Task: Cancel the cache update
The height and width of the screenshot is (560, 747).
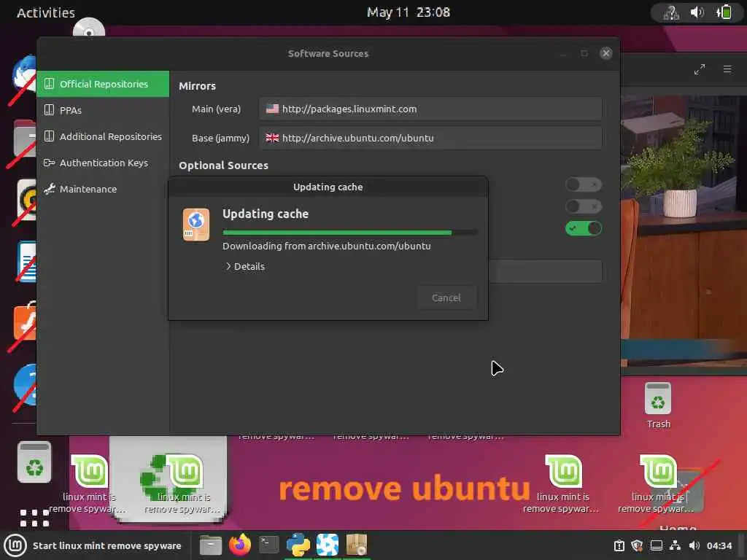Action: pos(446,298)
